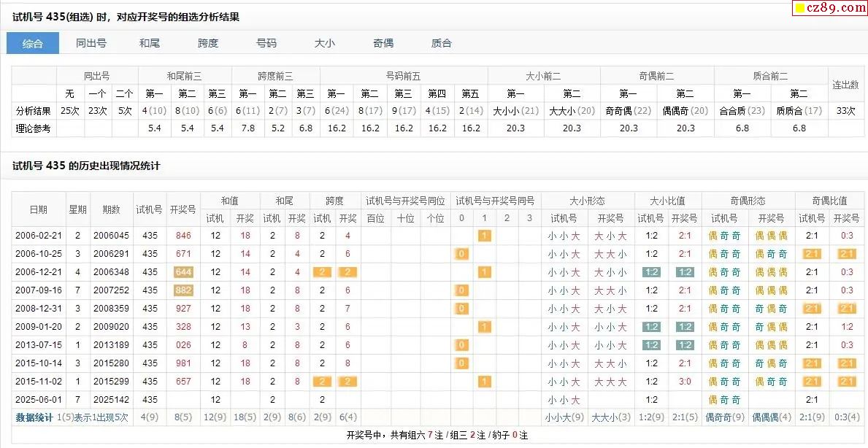The height and width of the screenshot is (448, 868).
Task: Click winning number 657
Action: pyautogui.click(x=183, y=382)
